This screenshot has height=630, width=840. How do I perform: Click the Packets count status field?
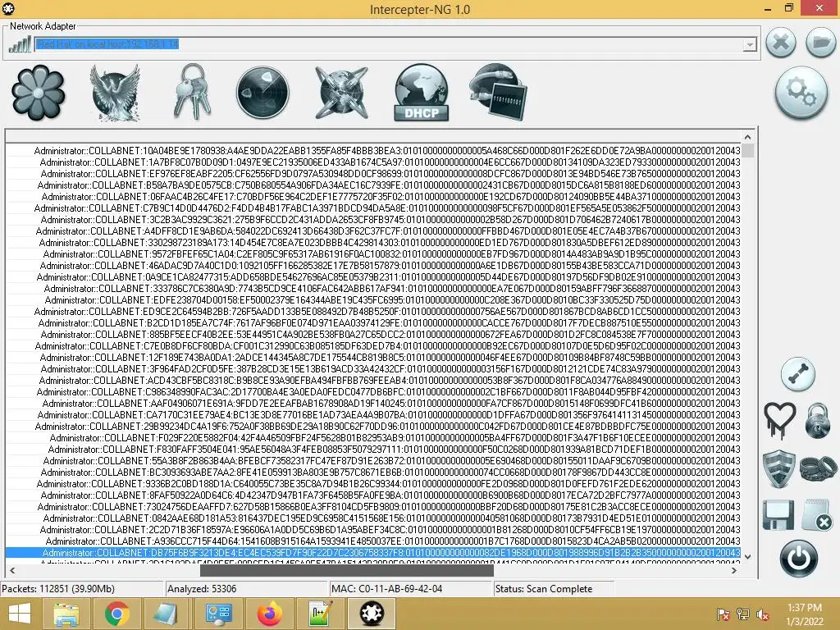click(x=81, y=589)
